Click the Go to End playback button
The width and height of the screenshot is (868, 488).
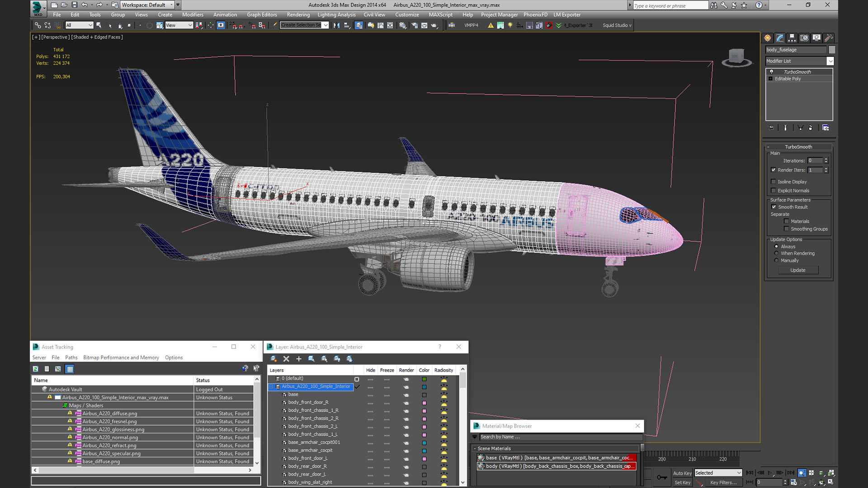[x=791, y=473]
